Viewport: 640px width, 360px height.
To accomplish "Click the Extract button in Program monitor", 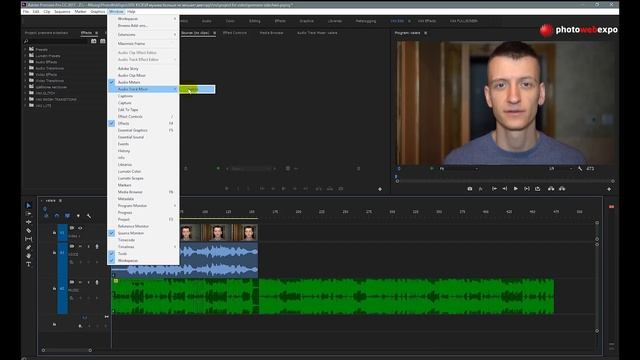I will pyautogui.click(x=562, y=189).
